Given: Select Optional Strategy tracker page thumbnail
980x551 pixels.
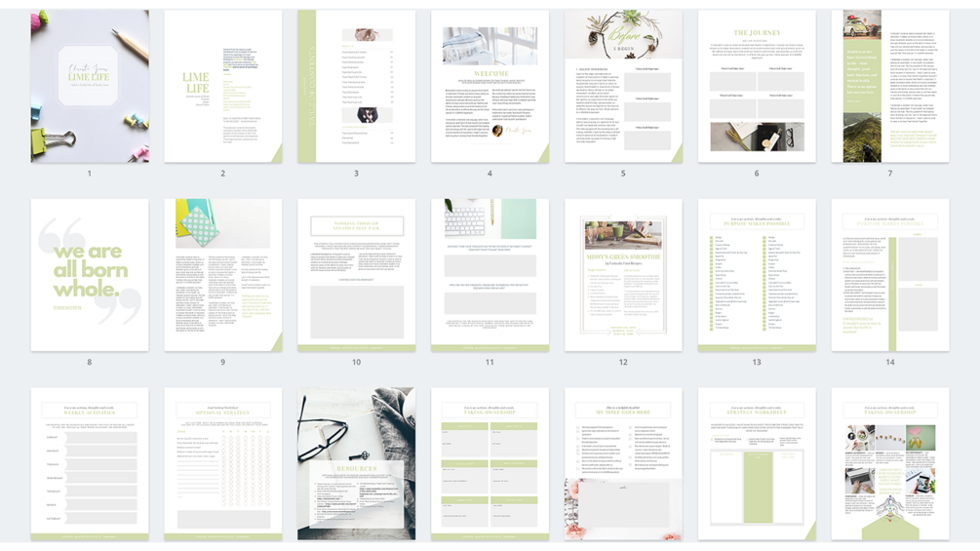Looking at the screenshot, I should (x=223, y=463).
